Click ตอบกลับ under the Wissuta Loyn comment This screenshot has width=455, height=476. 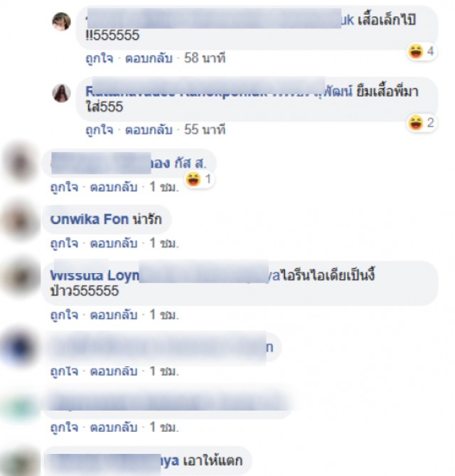[114, 314]
